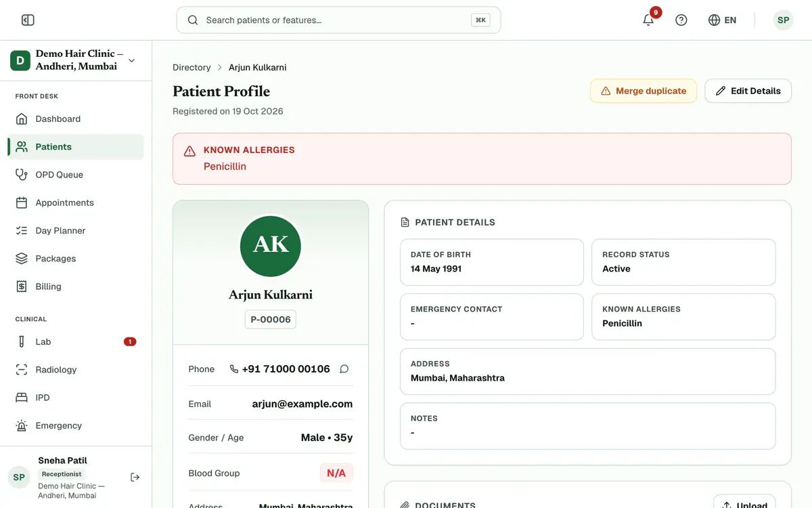Viewport: 812px width, 508px height.
Task: Click Date of Birth 14 May 1991 card
Action: tap(492, 262)
